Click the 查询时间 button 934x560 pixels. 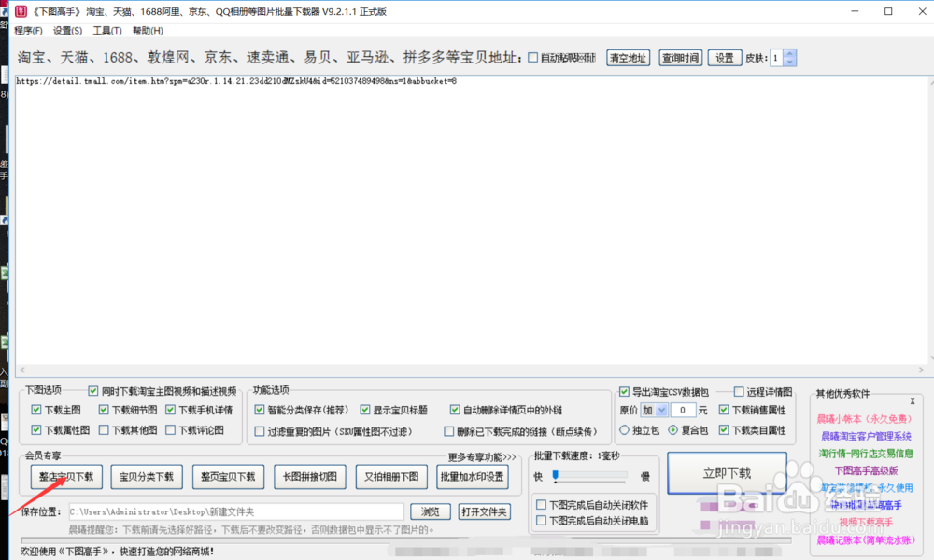[x=680, y=58]
